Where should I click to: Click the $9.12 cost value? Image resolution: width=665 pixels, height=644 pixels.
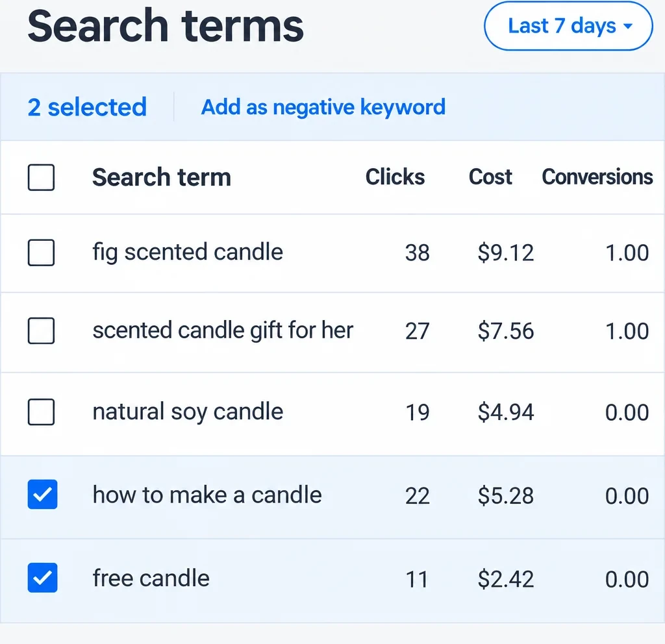(x=505, y=253)
